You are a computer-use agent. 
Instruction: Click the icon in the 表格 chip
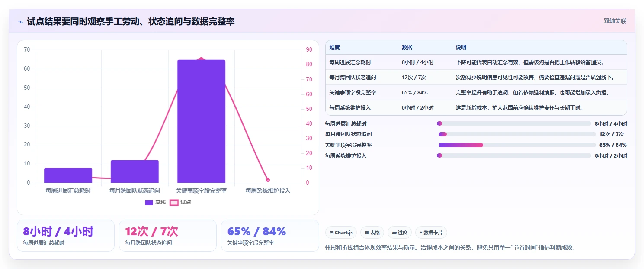(x=367, y=233)
